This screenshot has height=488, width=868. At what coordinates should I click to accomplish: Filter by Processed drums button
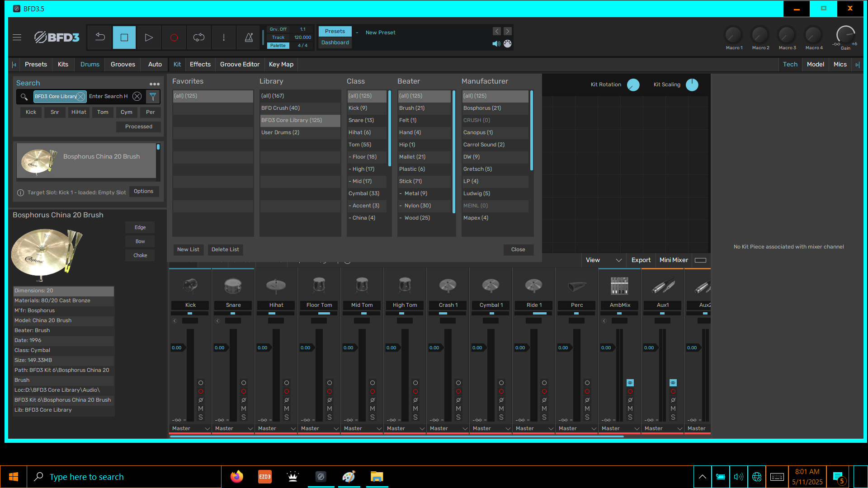(139, 127)
